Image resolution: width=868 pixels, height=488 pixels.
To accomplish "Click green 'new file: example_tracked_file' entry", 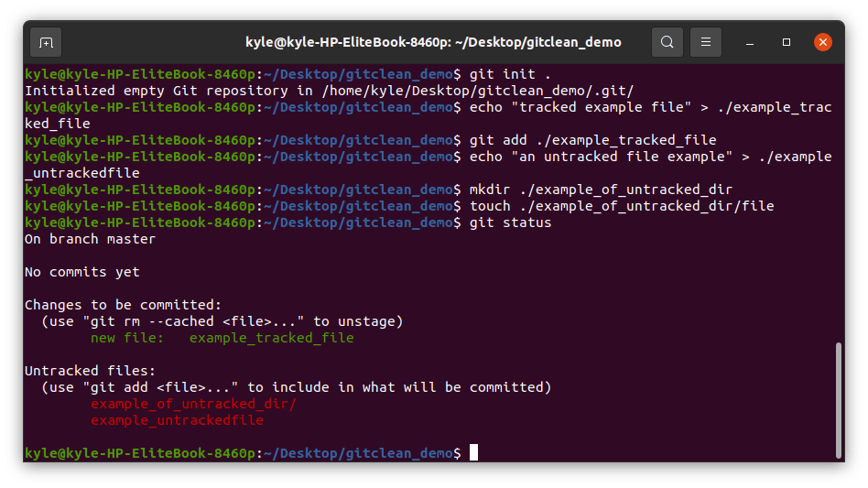I will click(x=222, y=338).
